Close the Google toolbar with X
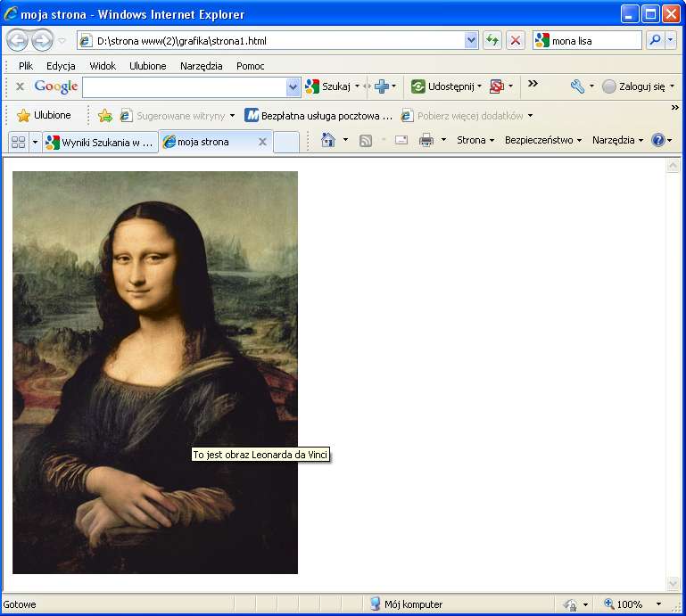The height and width of the screenshot is (616, 686). pyautogui.click(x=20, y=86)
